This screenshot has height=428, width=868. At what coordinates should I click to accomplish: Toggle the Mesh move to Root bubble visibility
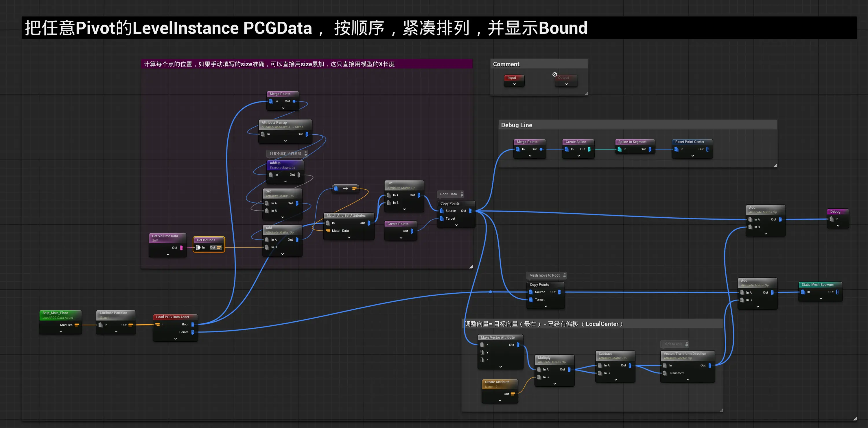(x=565, y=277)
